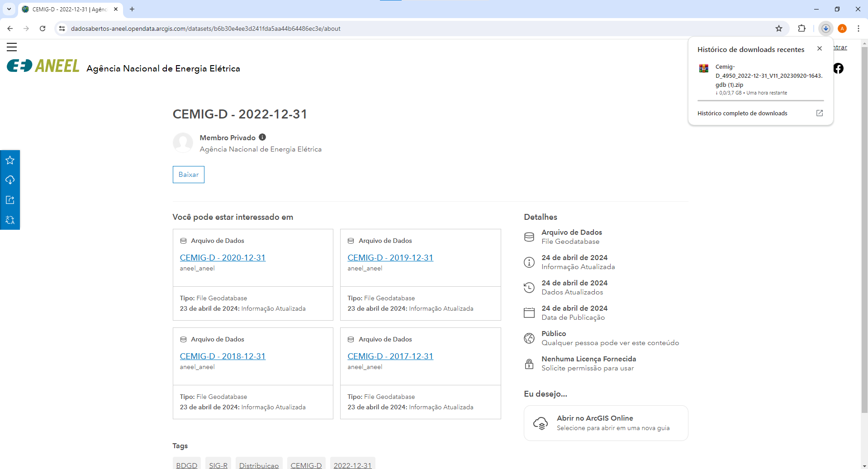868x469 pixels.
Task: Close the CEMIG-D browser tab
Action: [116, 9]
